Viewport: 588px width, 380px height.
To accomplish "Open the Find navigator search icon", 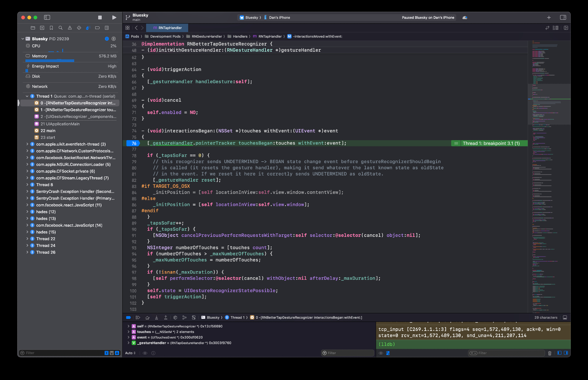I will [x=61, y=28].
